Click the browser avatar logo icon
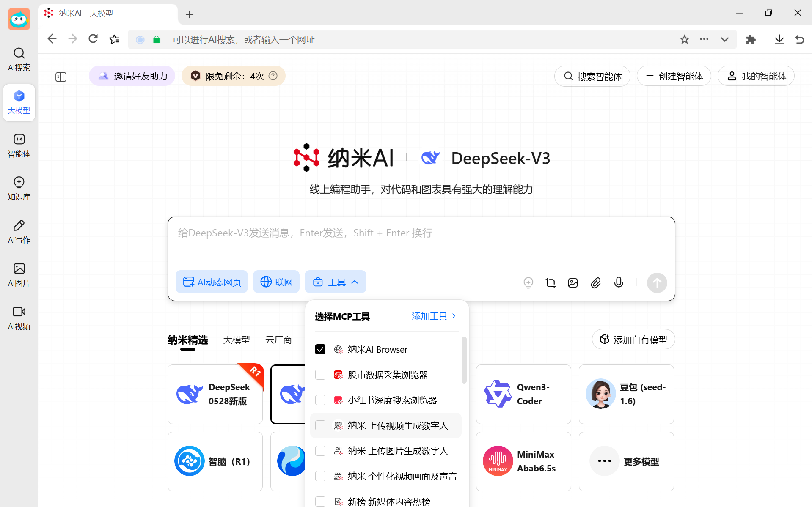 pyautogui.click(x=19, y=19)
